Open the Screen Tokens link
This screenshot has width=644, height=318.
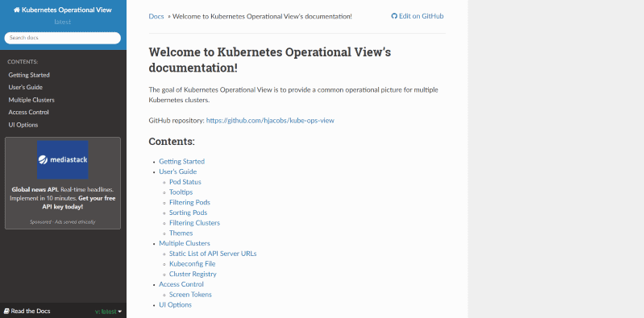click(190, 295)
